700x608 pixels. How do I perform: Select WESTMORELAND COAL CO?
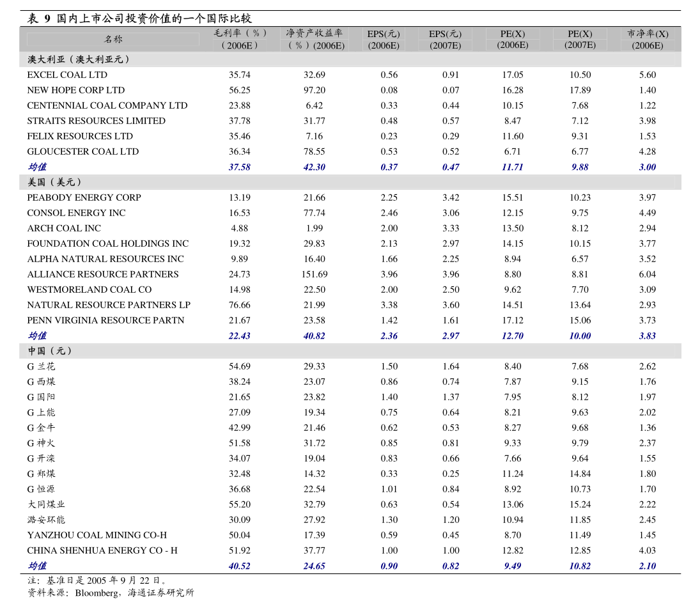point(89,290)
